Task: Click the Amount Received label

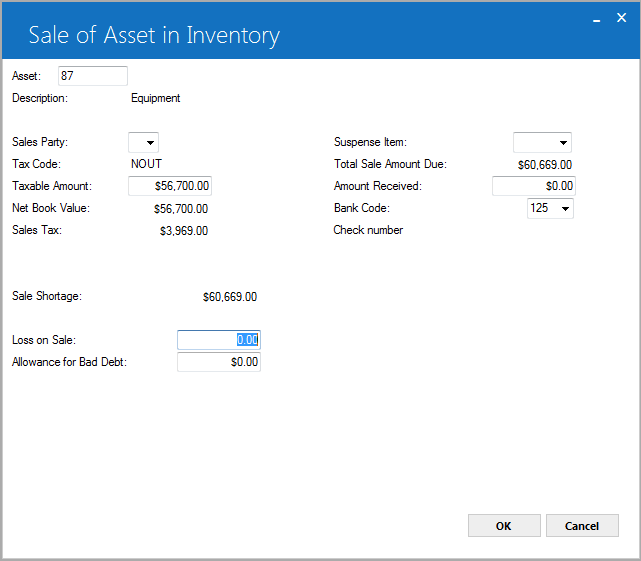Action: (378, 186)
